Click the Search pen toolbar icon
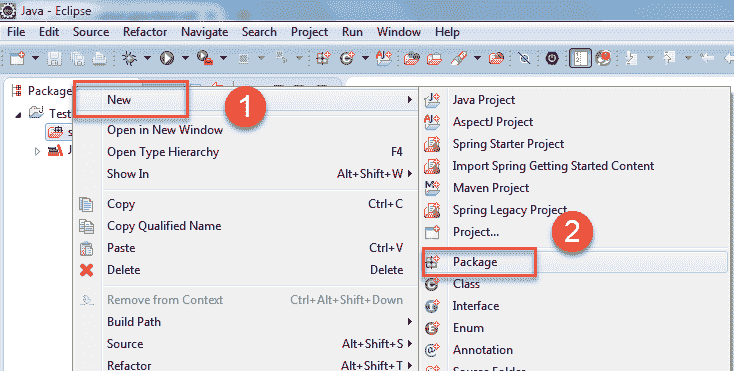Screen dimensions: 734x371 click(x=459, y=58)
